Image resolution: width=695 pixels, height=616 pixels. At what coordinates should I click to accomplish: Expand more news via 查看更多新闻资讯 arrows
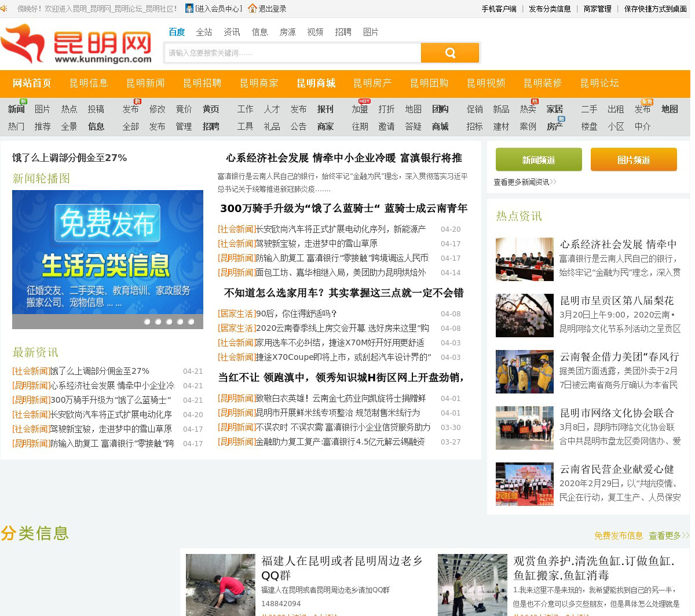pos(553,182)
